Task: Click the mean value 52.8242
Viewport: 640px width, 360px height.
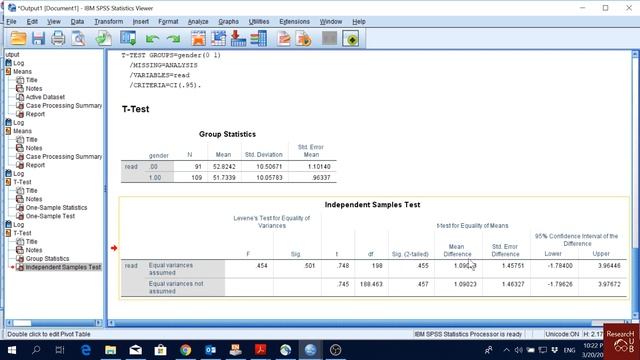Action: (224, 167)
